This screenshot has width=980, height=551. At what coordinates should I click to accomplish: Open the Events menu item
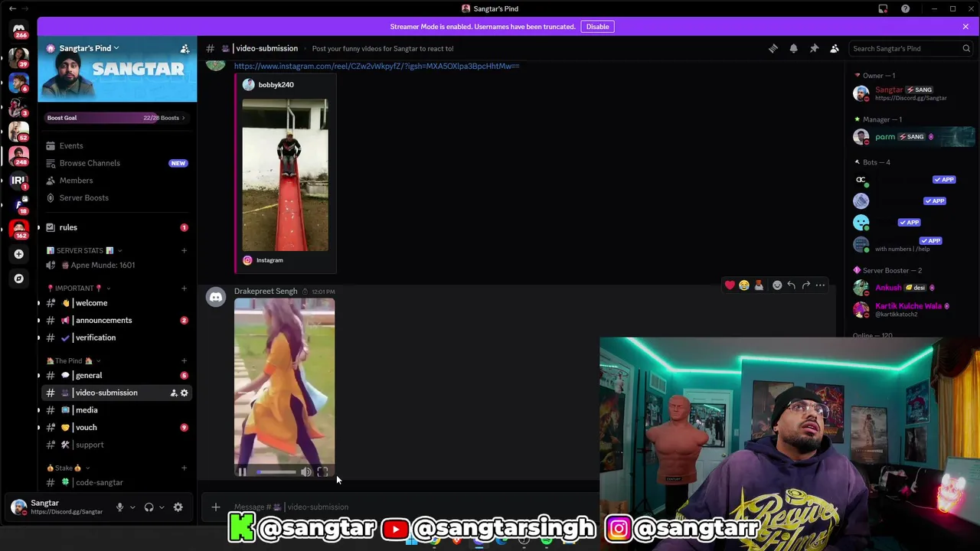(117, 145)
